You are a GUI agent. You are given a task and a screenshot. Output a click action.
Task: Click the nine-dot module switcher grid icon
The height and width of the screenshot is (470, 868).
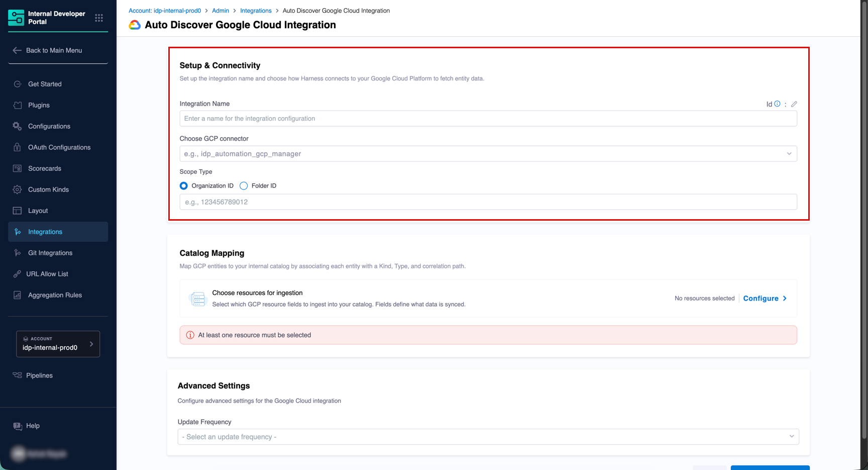pos(99,18)
